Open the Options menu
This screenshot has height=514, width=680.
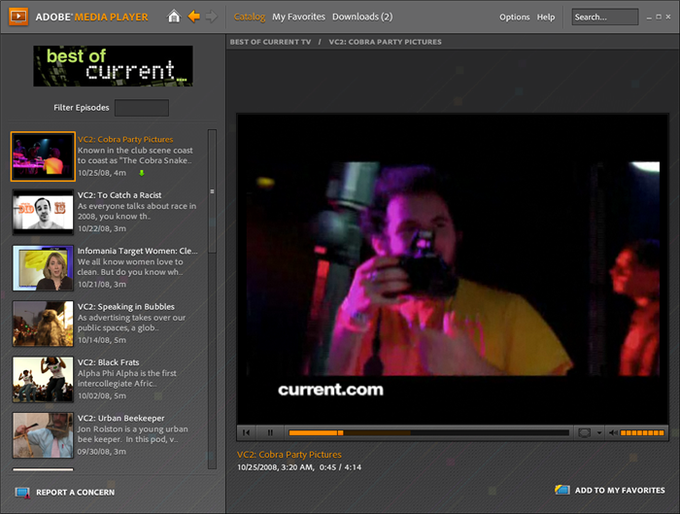tap(514, 17)
